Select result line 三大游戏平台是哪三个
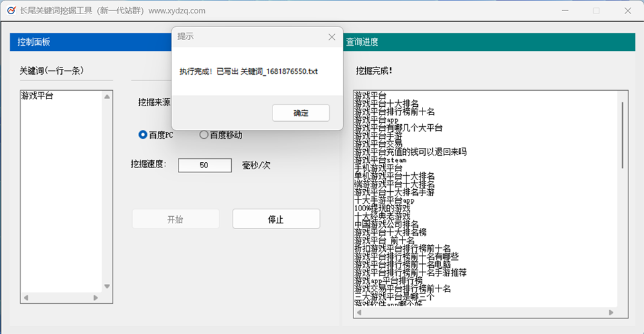This screenshot has width=644, height=334. click(394, 297)
